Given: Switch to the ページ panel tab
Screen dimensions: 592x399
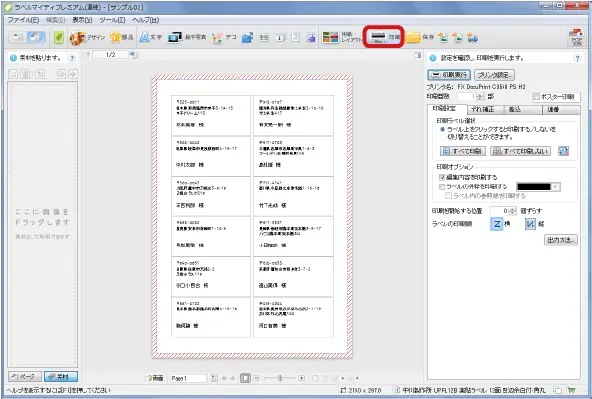Looking at the screenshot, I should (x=25, y=377).
